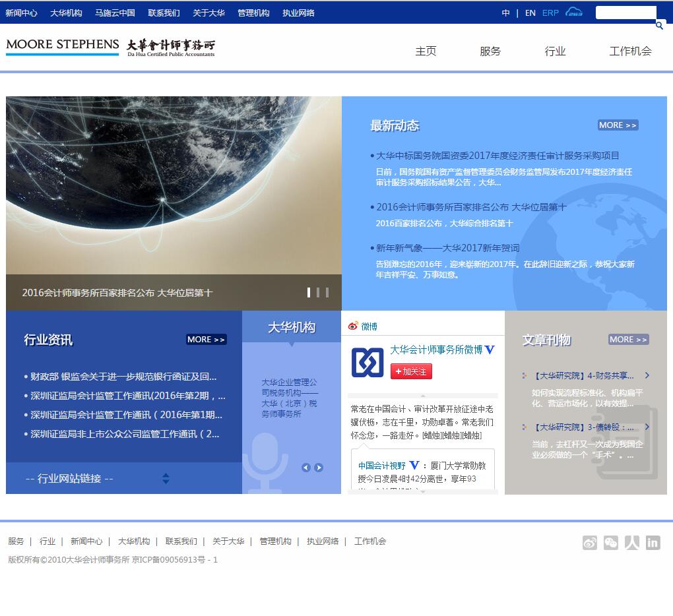Click the 大华会计师事务所 Weibo avatar logo
Image resolution: width=673 pixels, height=616 pixels.
pos(368,363)
